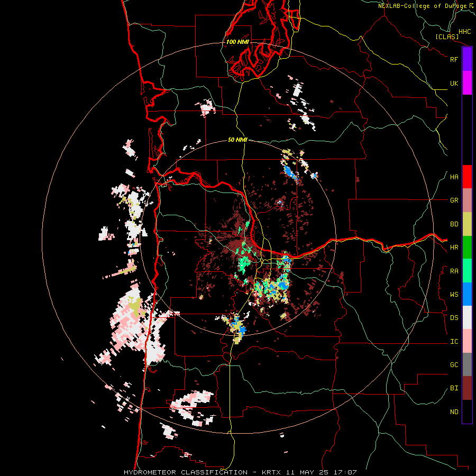Click the BD legend label
Screen dimensions: 476x476
click(x=454, y=224)
